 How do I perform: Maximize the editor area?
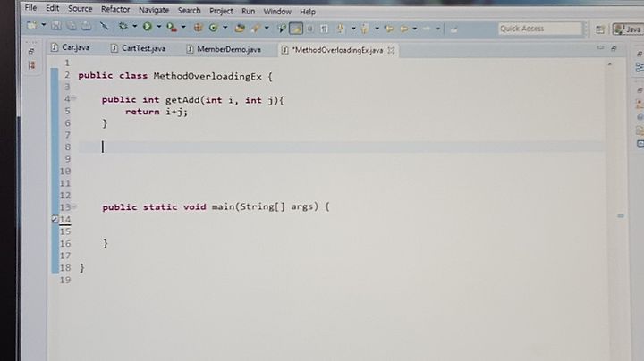coord(614,48)
